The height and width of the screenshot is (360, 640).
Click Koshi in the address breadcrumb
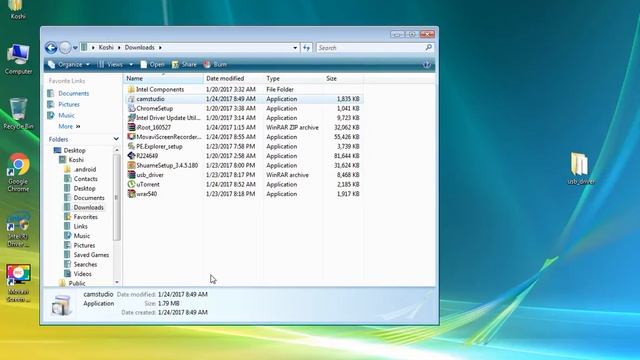pos(106,48)
